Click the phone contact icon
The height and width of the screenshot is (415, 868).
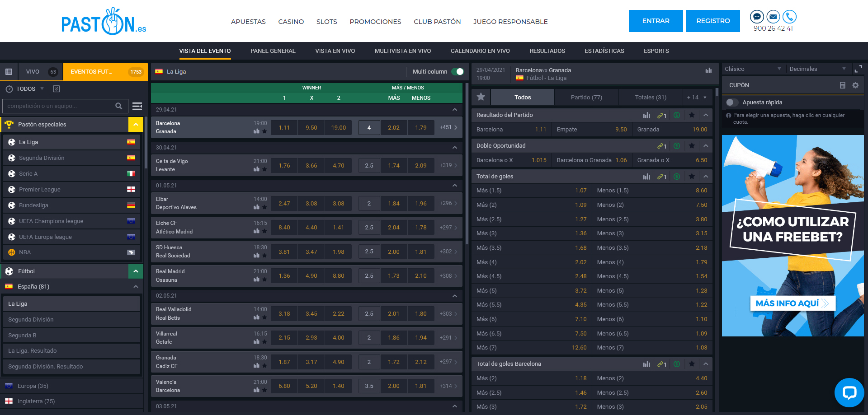790,17
